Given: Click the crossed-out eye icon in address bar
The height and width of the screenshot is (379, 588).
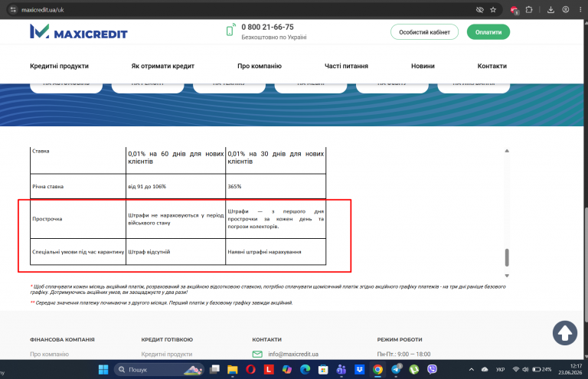Looking at the screenshot, I should tap(479, 10).
